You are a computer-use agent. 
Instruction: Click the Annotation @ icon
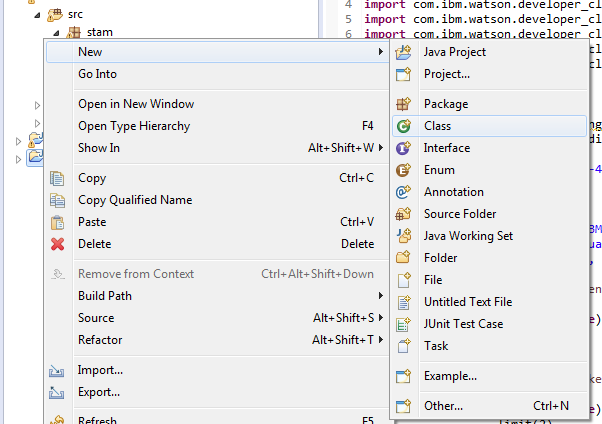[404, 192]
